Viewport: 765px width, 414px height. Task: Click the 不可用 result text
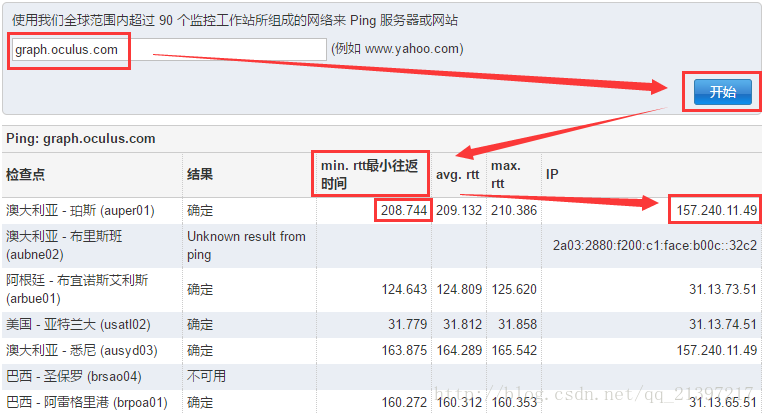206,376
